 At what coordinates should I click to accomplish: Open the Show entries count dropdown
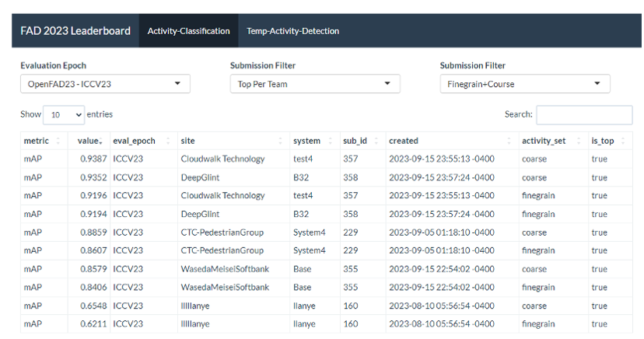pos(64,114)
